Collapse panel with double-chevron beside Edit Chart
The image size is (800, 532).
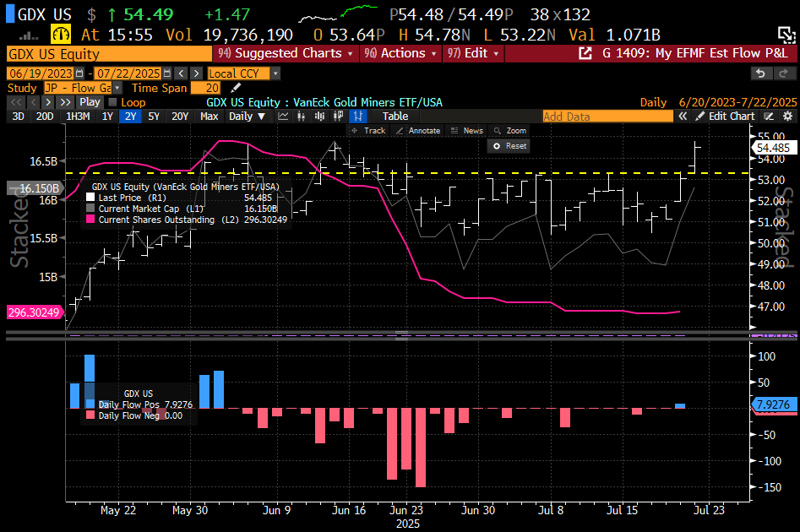click(683, 117)
